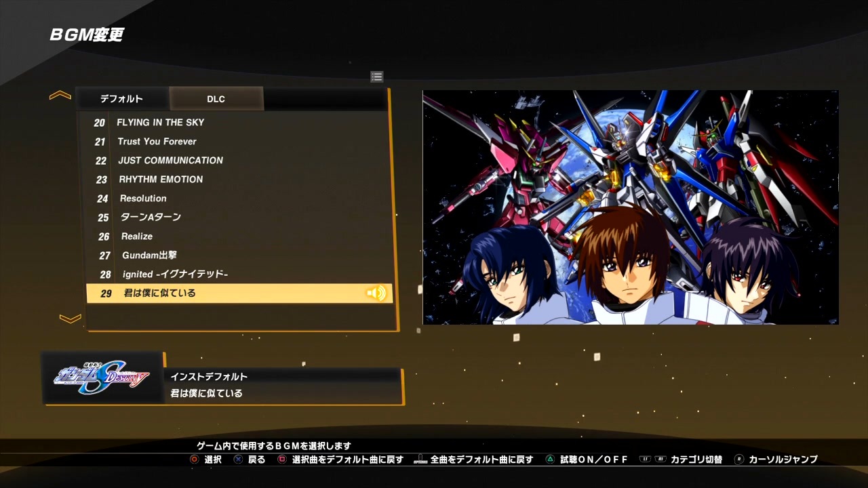Select track 20 FLYING IN THE SKY
The height and width of the screenshot is (488, 868).
coord(233,123)
